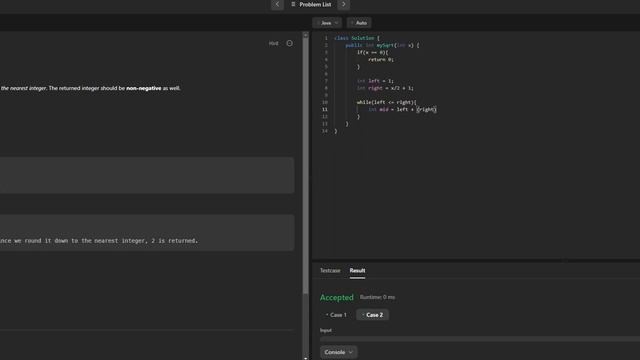The image size is (640, 360).
Task: Click the 'Input' label in result panel
Action: pyautogui.click(x=326, y=330)
